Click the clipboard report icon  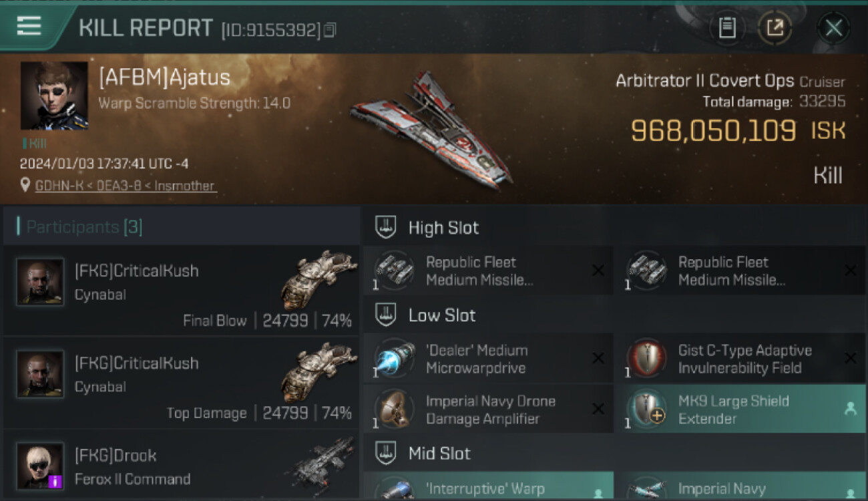tap(727, 28)
